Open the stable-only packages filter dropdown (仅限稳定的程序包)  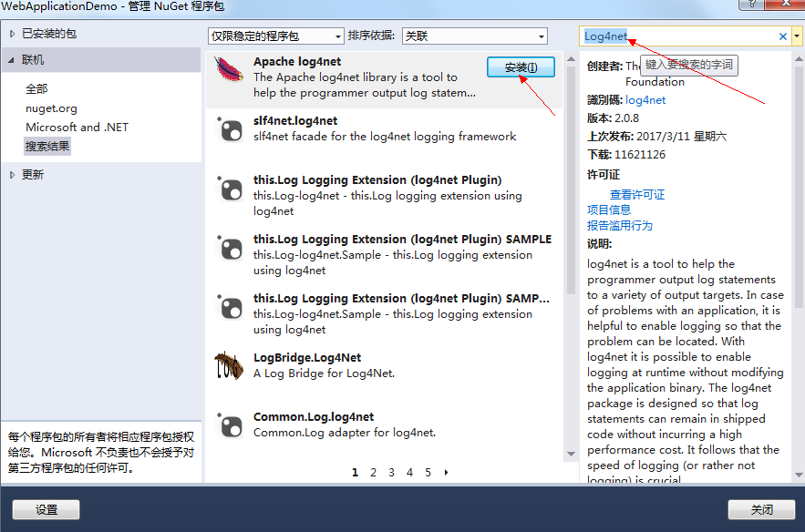click(x=276, y=36)
